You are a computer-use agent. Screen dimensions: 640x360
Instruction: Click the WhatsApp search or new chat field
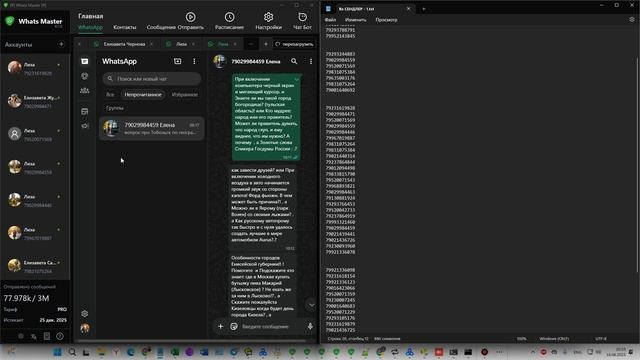(x=151, y=78)
